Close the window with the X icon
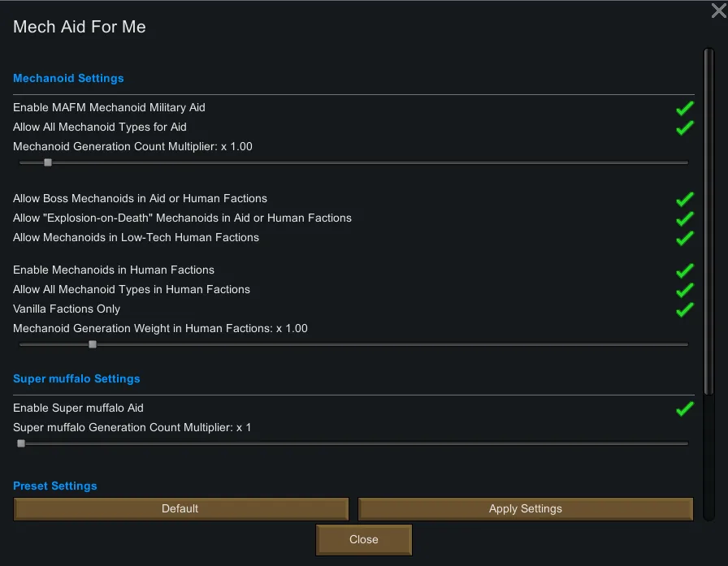Screen dimensions: 728x566 tap(718, 11)
